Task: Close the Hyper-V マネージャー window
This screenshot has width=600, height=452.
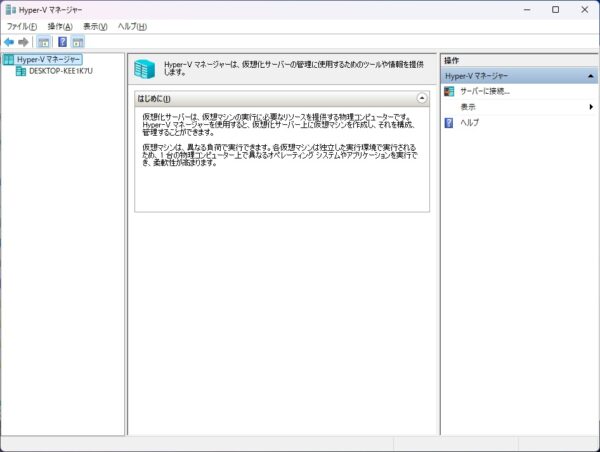Action: point(585,10)
